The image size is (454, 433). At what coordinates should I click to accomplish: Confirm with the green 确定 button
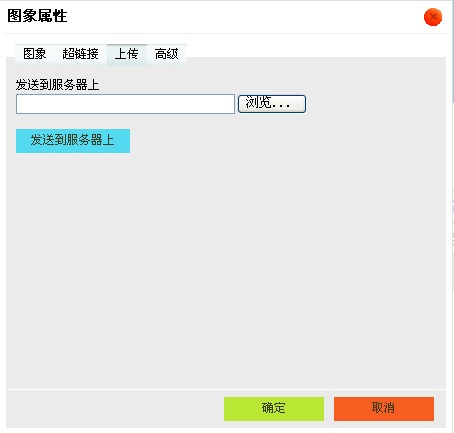[x=274, y=409]
